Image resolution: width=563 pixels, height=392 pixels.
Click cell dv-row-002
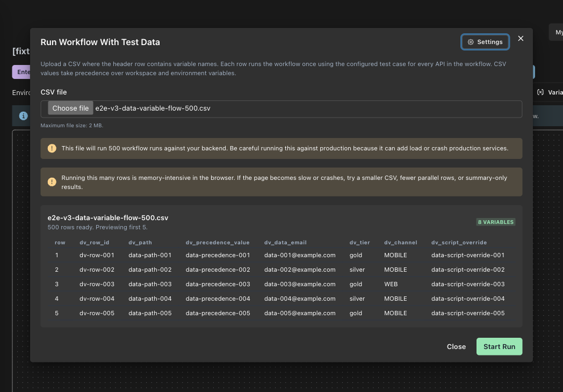pyautogui.click(x=97, y=269)
